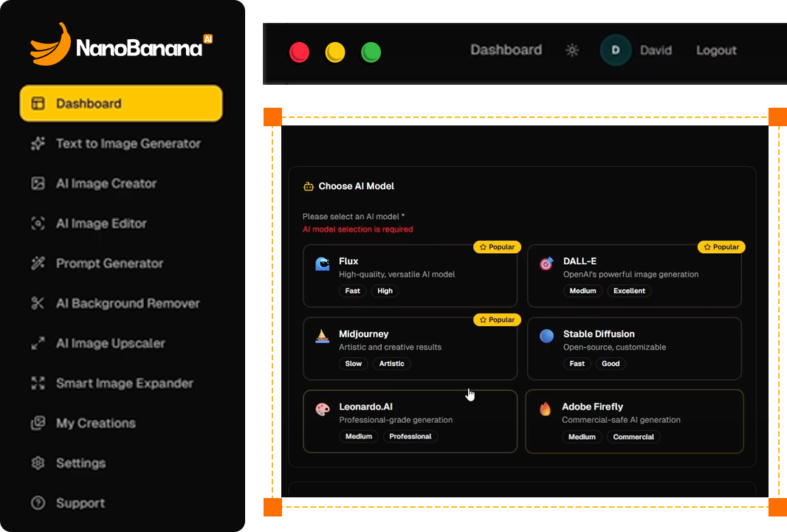Click the Settings gear icon
787x532 pixels.
point(38,463)
